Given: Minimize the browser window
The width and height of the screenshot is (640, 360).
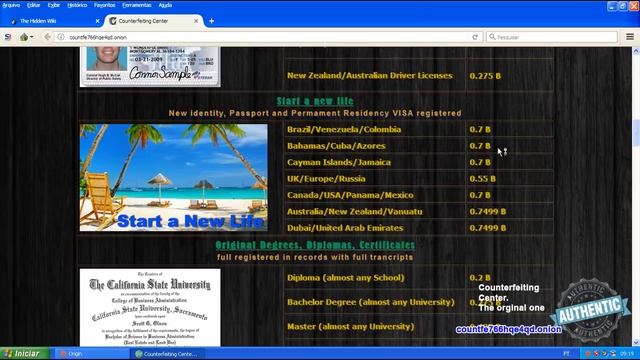Looking at the screenshot, I should pos(612,6).
